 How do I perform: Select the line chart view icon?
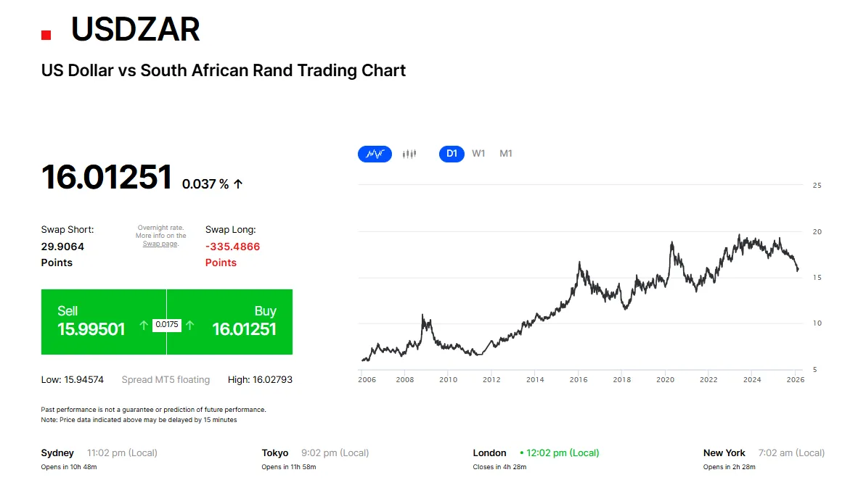click(x=375, y=153)
